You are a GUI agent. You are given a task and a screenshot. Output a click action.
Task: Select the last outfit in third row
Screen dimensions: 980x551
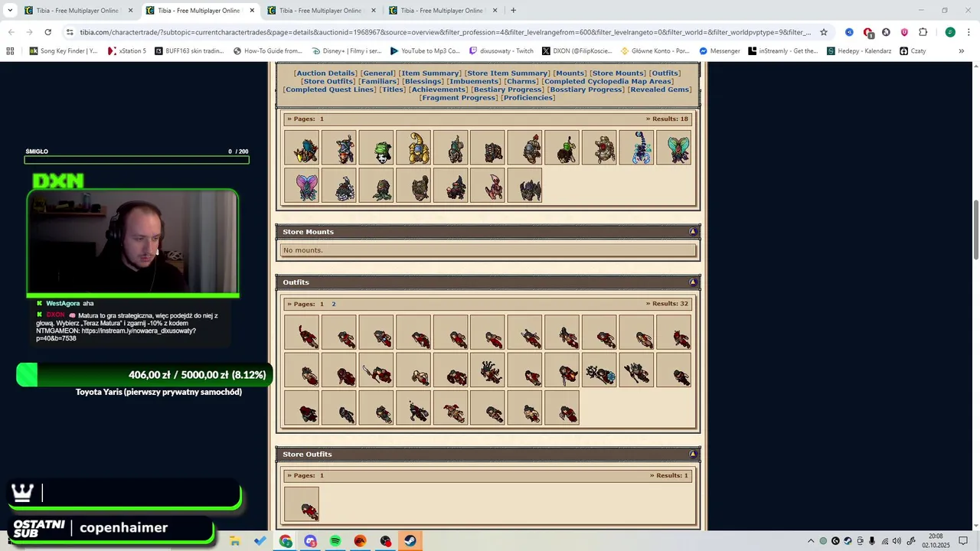coord(562,408)
